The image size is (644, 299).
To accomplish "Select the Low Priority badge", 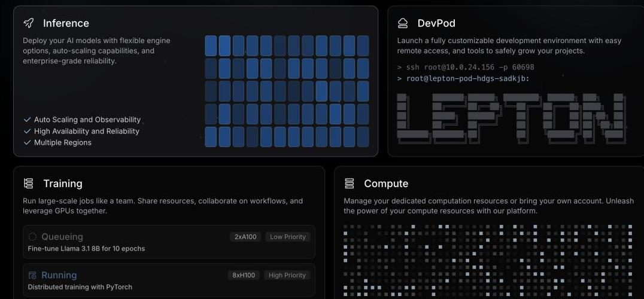I will click(x=288, y=237).
